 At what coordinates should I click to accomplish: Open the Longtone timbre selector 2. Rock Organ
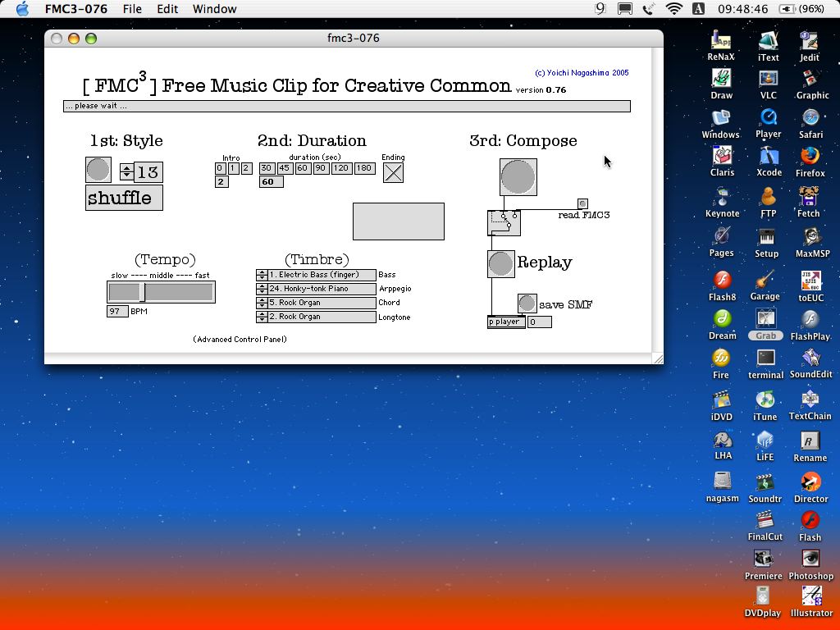click(x=322, y=317)
